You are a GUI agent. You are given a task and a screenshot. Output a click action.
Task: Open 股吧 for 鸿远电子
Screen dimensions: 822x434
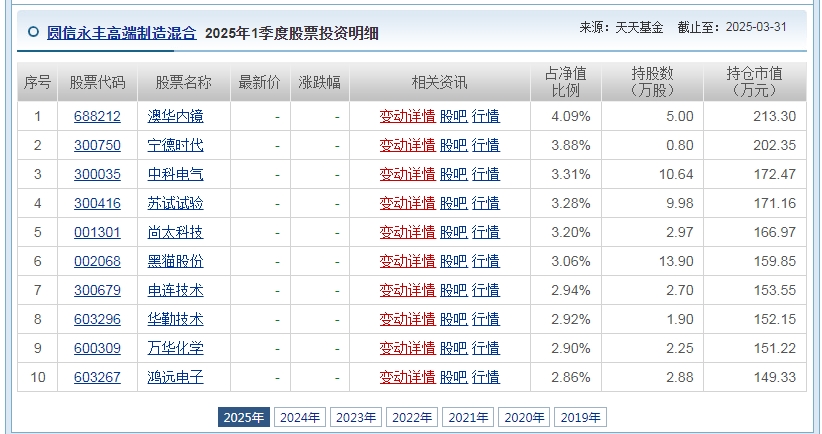[453, 377]
